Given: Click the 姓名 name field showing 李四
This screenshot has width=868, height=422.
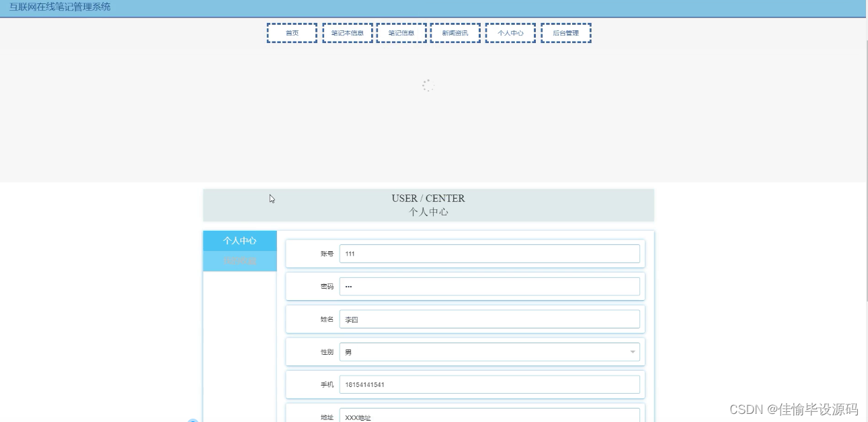Looking at the screenshot, I should click(489, 319).
